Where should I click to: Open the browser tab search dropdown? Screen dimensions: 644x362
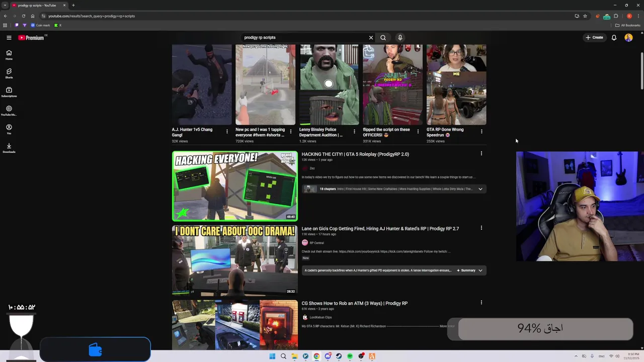tap(5, 5)
